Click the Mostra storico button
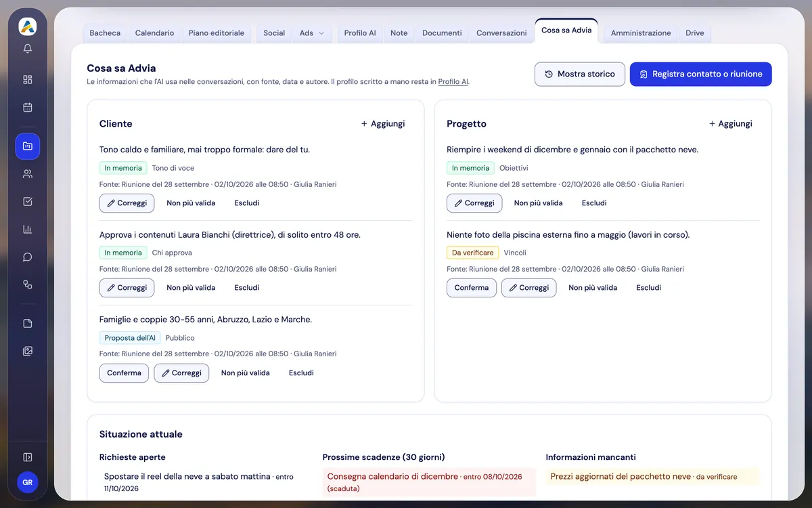This screenshot has height=508, width=812. (580, 75)
